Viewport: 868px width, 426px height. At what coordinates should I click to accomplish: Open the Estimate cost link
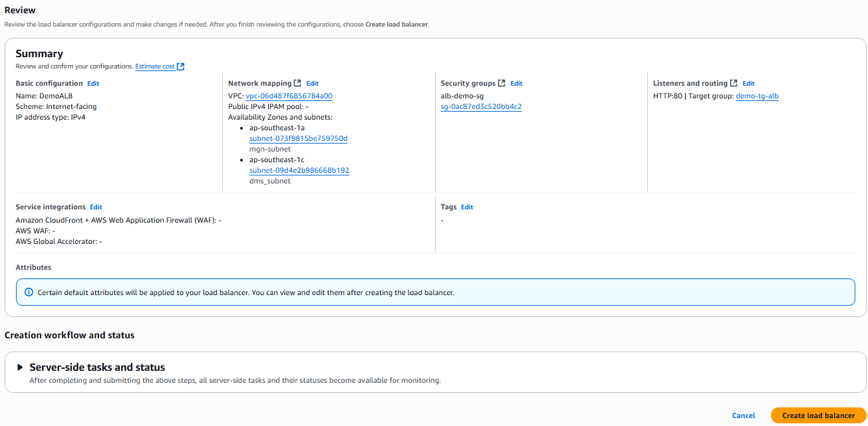(x=155, y=66)
